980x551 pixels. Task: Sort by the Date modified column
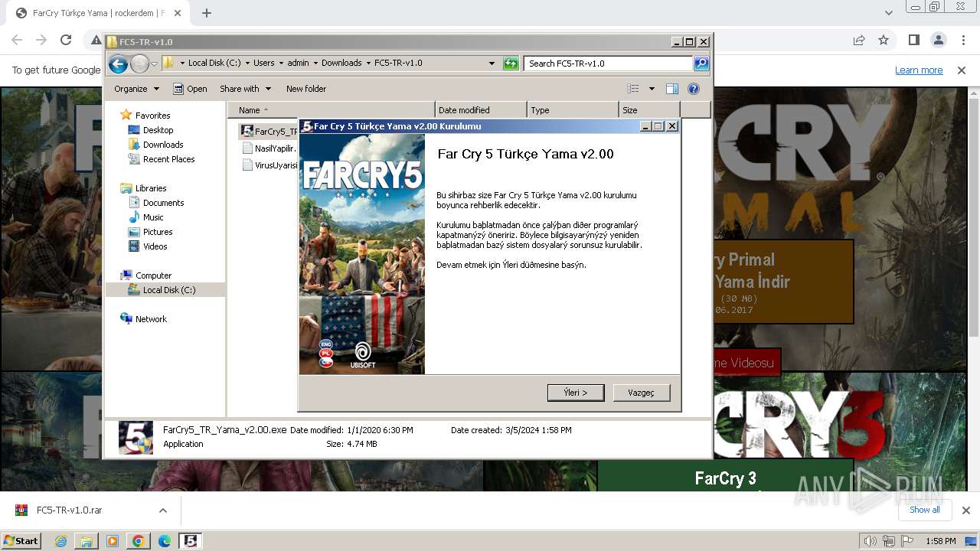click(481, 110)
